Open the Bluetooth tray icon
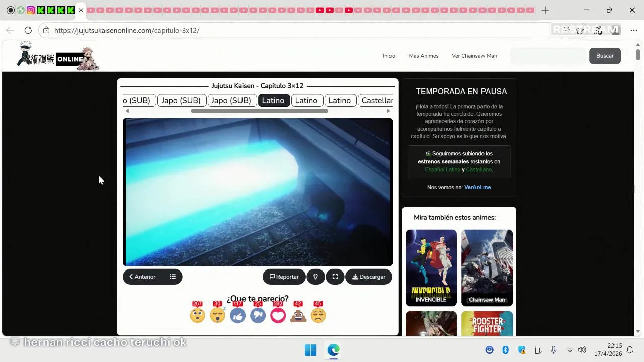 coord(505,350)
